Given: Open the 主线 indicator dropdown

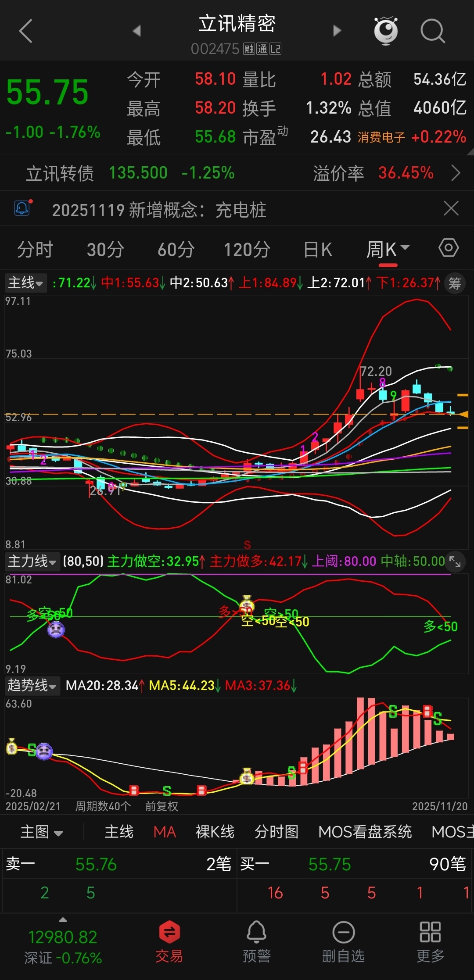Looking at the screenshot, I should click(x=26, y=283).
